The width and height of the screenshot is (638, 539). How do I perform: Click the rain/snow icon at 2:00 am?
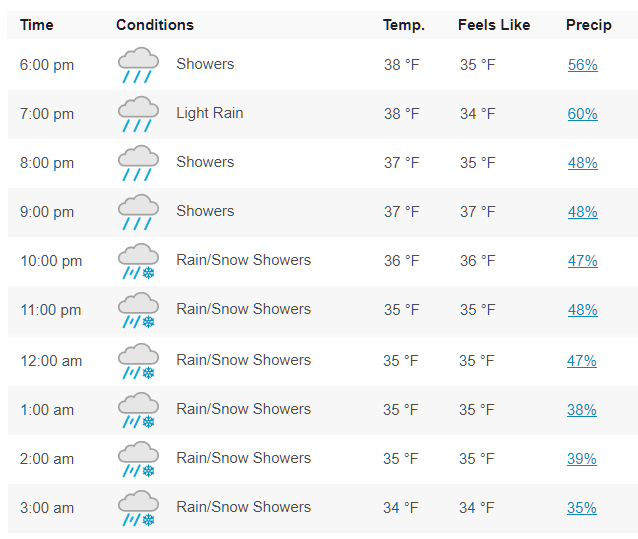138,459
